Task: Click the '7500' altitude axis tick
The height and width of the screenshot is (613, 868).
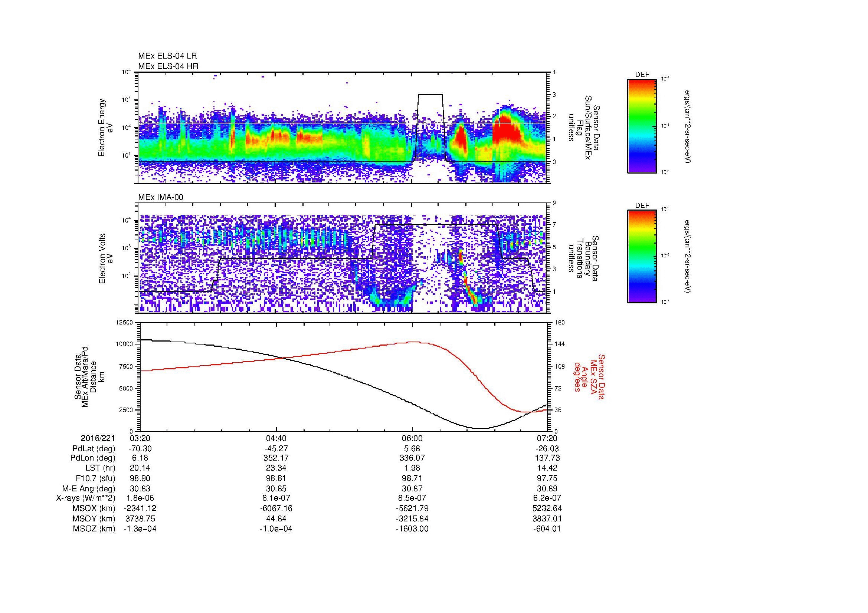Action: click(126, 366)
